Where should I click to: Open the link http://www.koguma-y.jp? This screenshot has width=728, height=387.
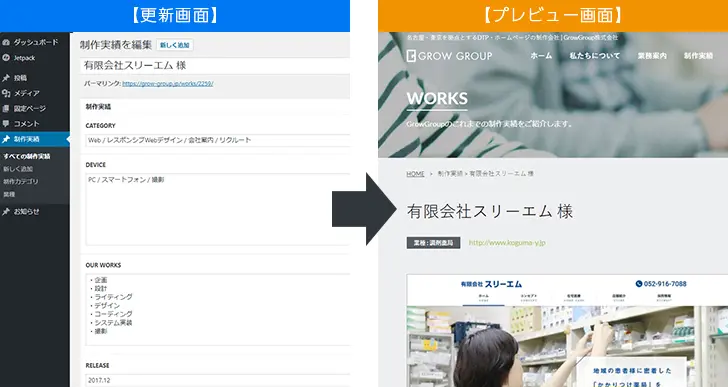pos(507,243)
